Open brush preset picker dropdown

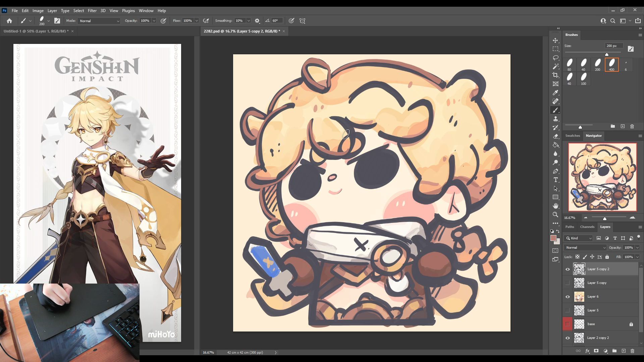(49, 21)
